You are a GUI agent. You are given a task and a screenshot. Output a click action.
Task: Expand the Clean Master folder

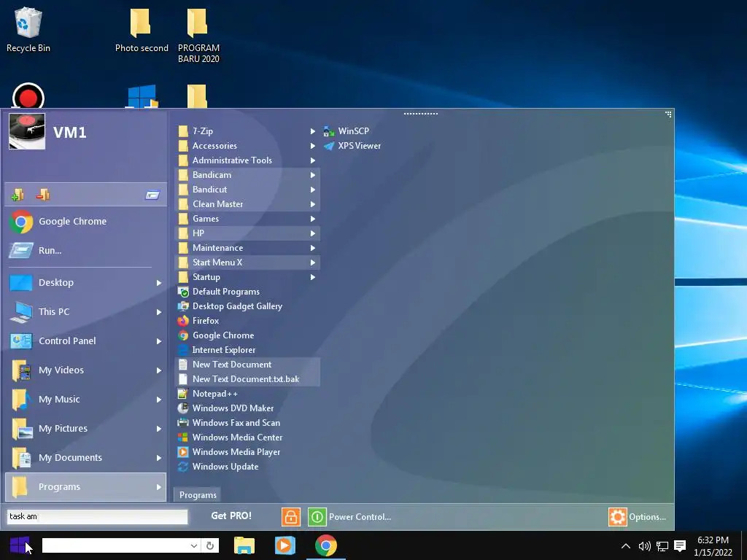point(248,204)
